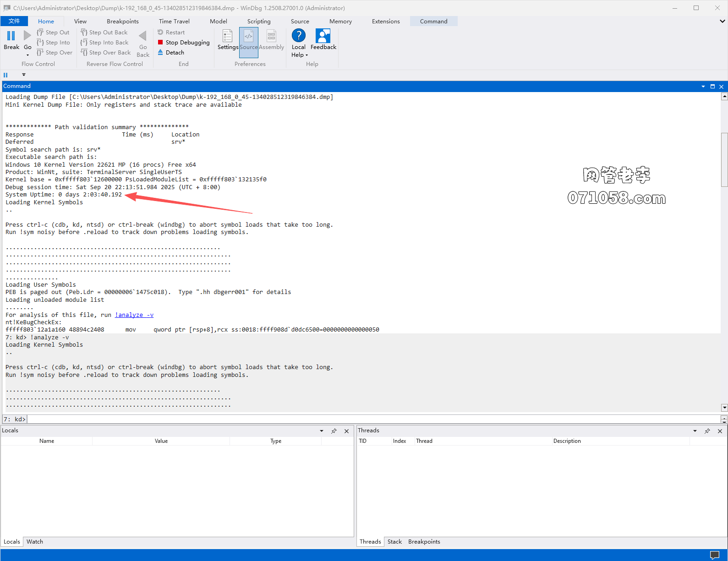Viewport: 728px width, 561px height.
Task: Open Command window options dropdown
Action: 703,87
